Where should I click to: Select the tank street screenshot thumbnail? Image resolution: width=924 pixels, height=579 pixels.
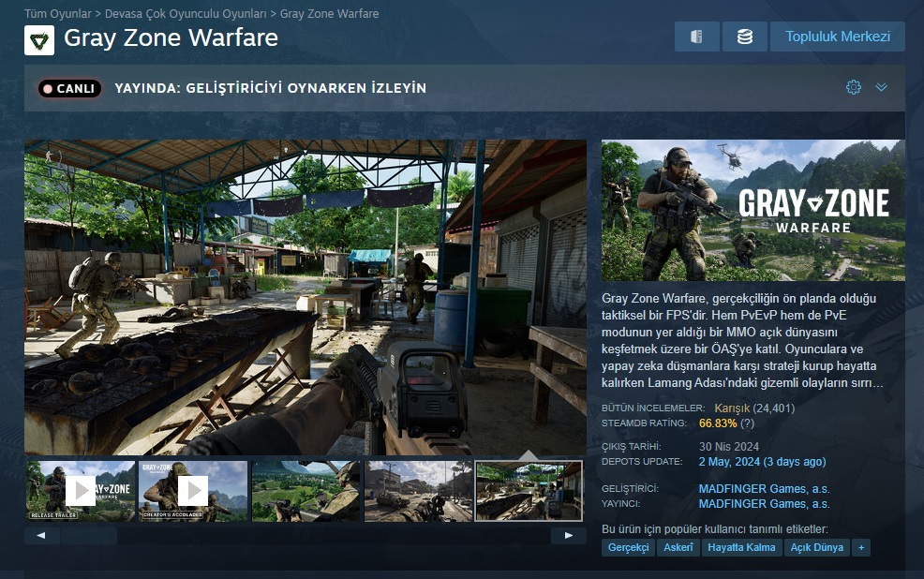(x=418, y=491)
